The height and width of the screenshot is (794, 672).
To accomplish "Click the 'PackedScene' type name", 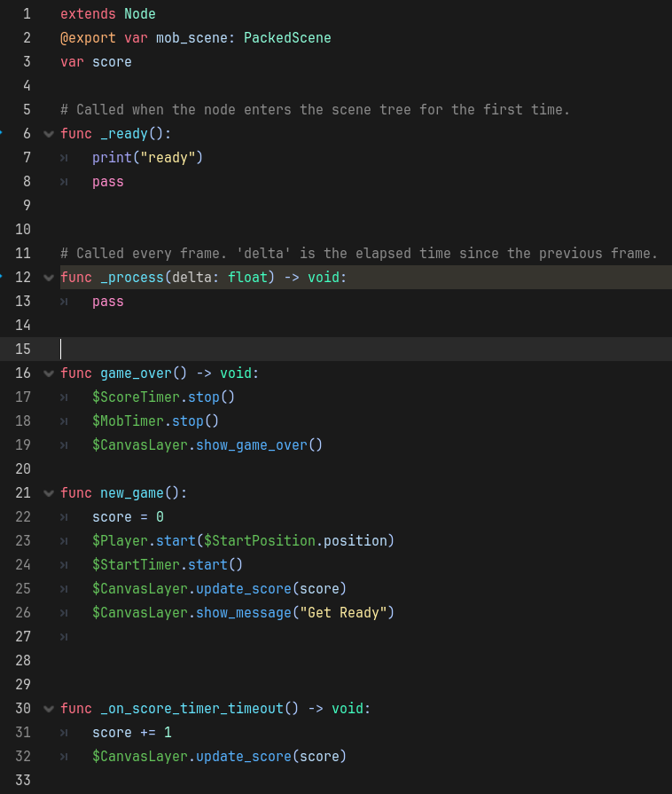I will click(287, 38).
